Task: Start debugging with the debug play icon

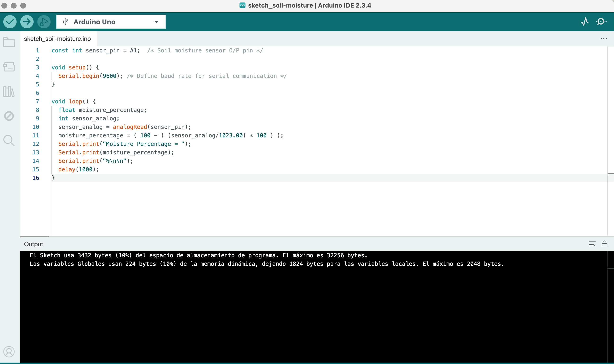Action: (44, 22)
